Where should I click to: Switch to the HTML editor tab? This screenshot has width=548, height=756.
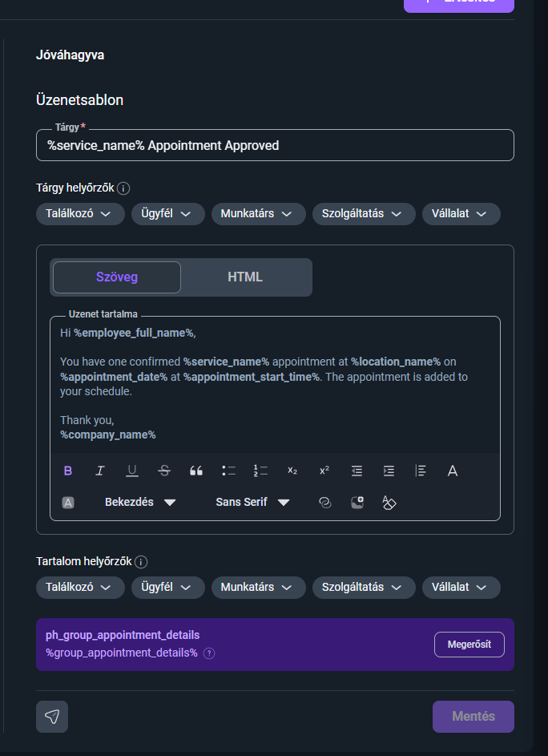245,277
